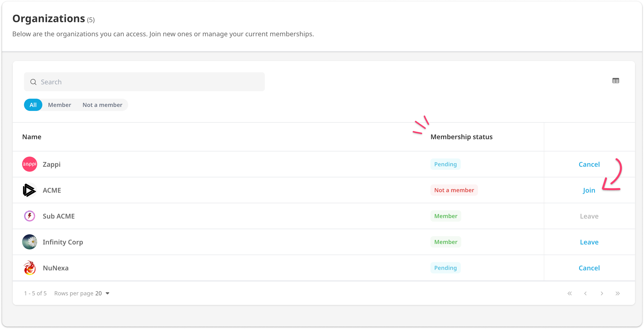Image resolution: width=644 pixels, height=329 pixels.
Task: Click the Sub ACME organization name
Action: pyautogui.click(x=59, y=216)
